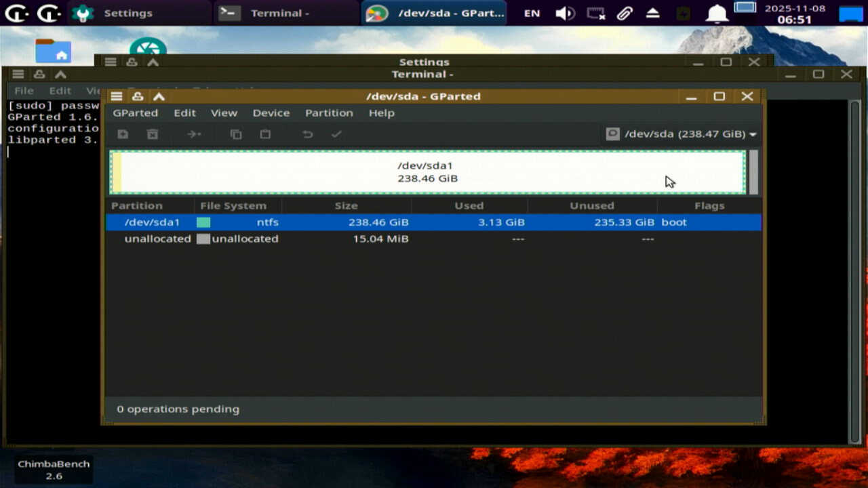Click the pin icon in Settings title bar
Screen dimensions: 868x488
coord(132,62)
